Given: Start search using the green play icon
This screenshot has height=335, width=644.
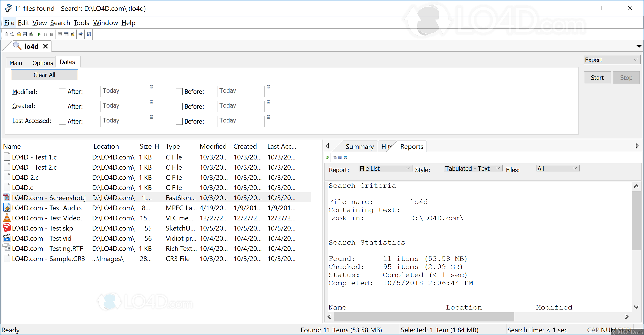Looking at the screenshot, I should point(39,35).
